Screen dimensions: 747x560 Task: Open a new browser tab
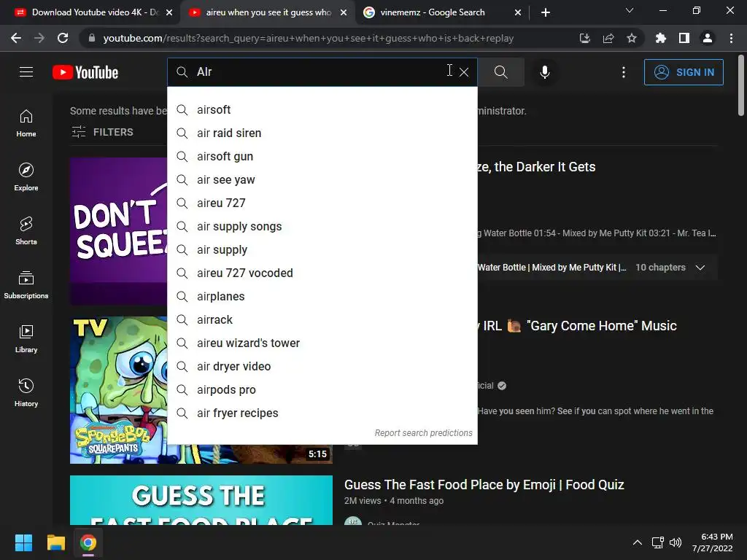(546, 12)
